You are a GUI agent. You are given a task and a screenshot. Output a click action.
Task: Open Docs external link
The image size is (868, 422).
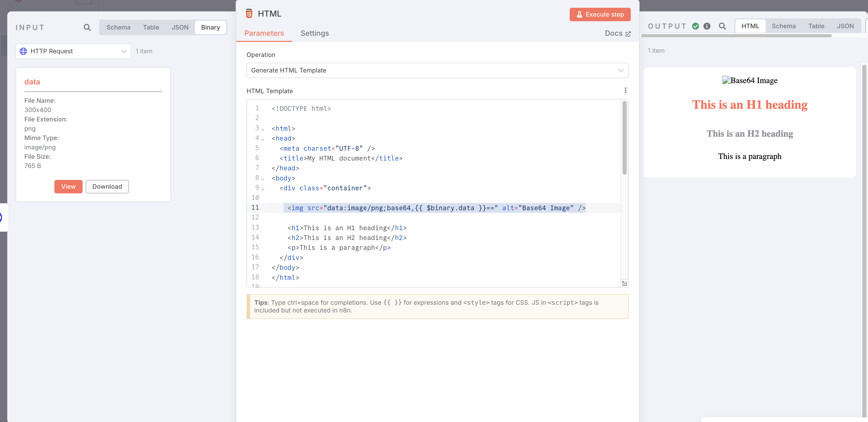click(x=617, y=33)
